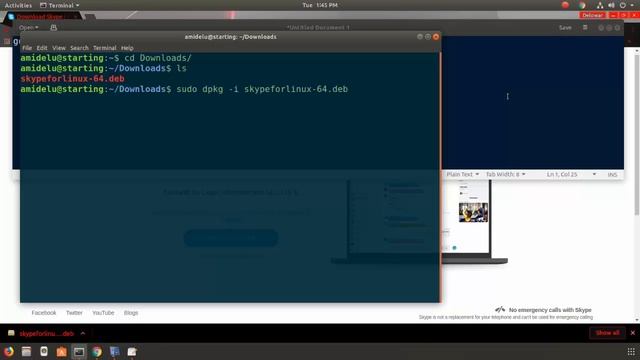640x360 pixels.
Task: Open the Edit menu in Terminal
Action: coord(42,48)
